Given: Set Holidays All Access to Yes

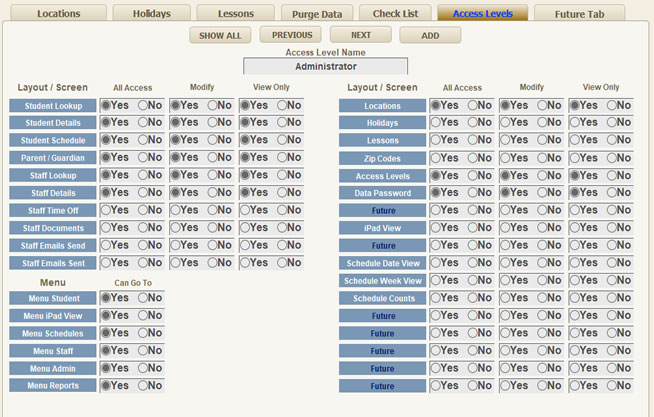Looking at the screenshot, I should coord(435,122).
